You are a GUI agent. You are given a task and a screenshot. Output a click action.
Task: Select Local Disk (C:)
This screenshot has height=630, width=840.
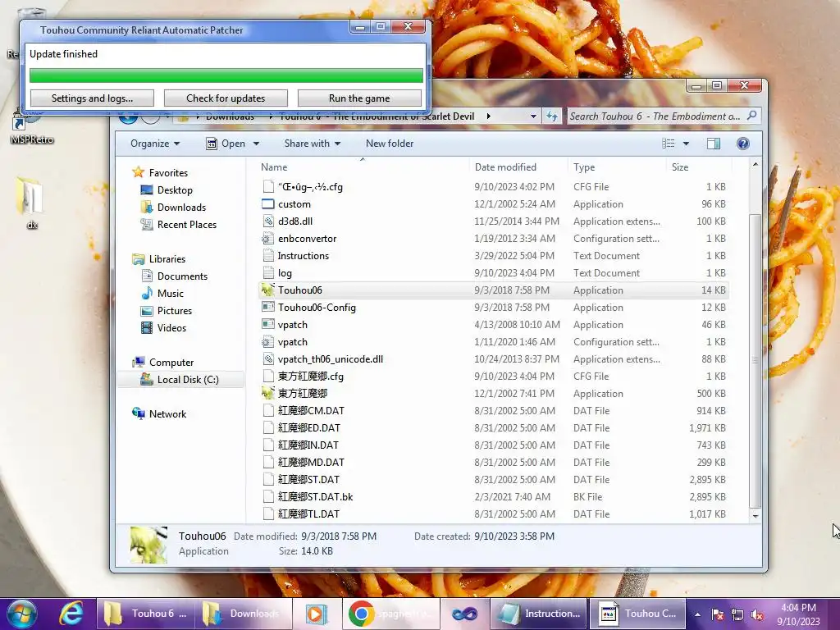[188, 379]
